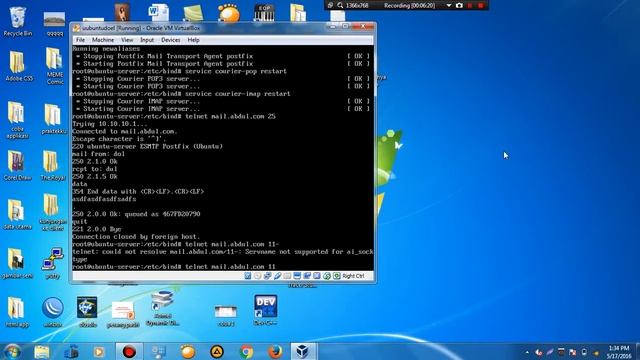Screen dimensions: 640x360
Task: Select the winbox desktop icon
Action: click(x=53, y=312)
